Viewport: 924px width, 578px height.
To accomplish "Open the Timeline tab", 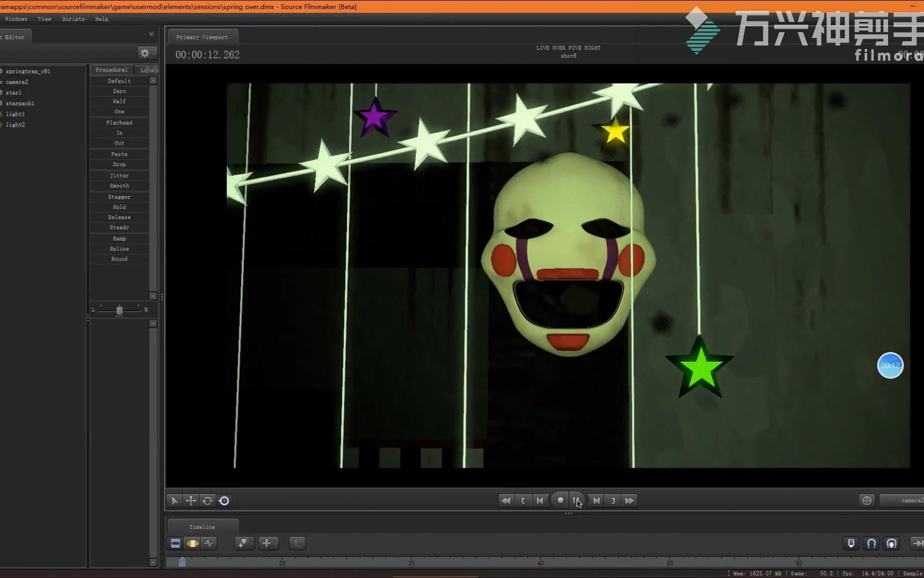I will click(202, 527).
